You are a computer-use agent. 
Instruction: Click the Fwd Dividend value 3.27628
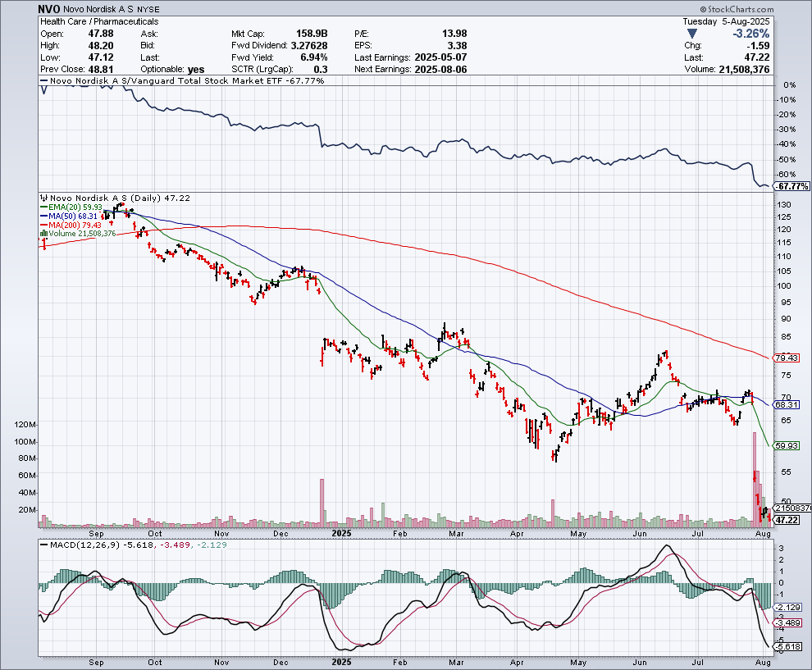tap(309, 46)
